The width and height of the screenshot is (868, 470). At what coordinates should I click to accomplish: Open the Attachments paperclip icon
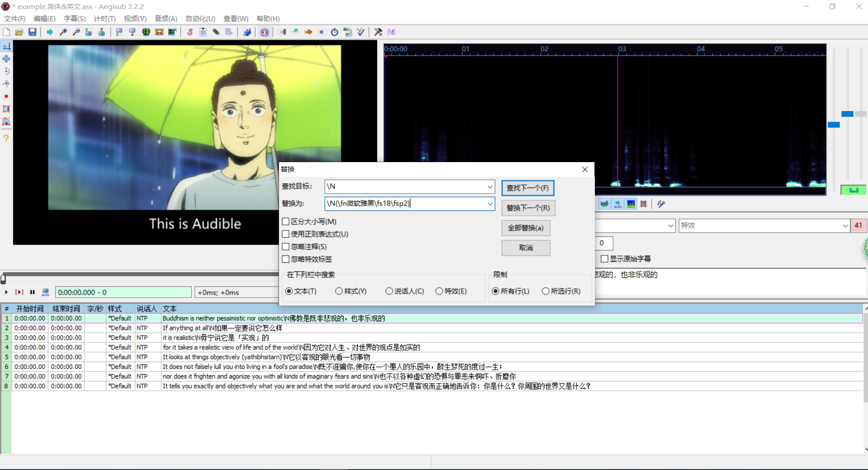coord(216,32)
